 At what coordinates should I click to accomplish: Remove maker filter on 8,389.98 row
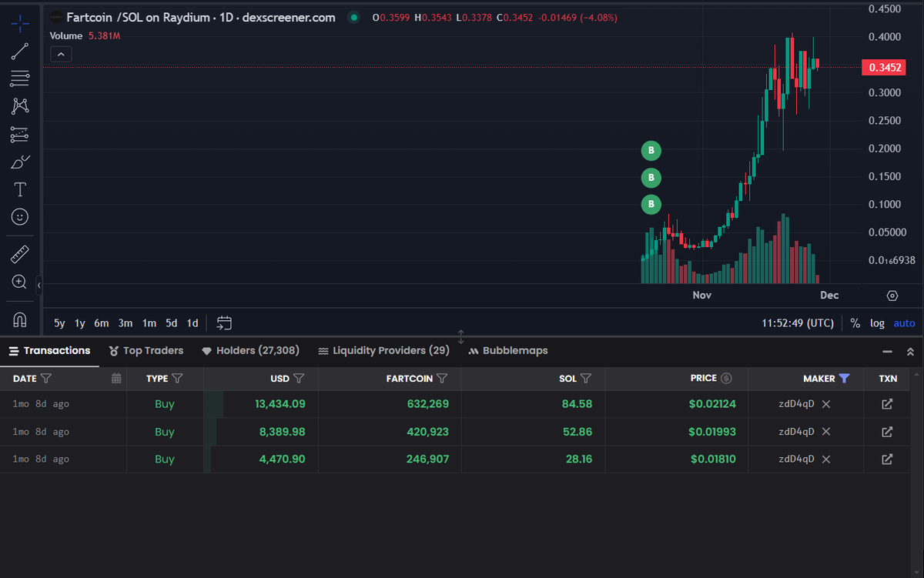[x=826, y=432]
